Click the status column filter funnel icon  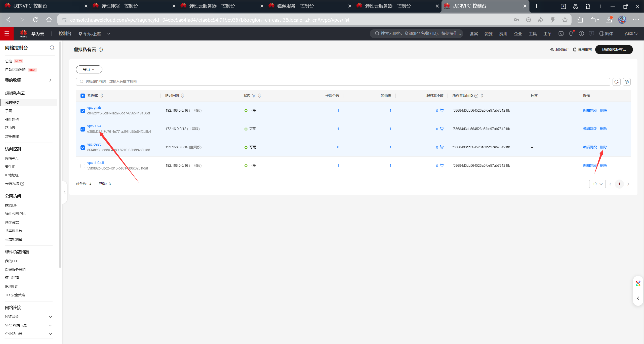pyautogui.click(x=254, y=96)
